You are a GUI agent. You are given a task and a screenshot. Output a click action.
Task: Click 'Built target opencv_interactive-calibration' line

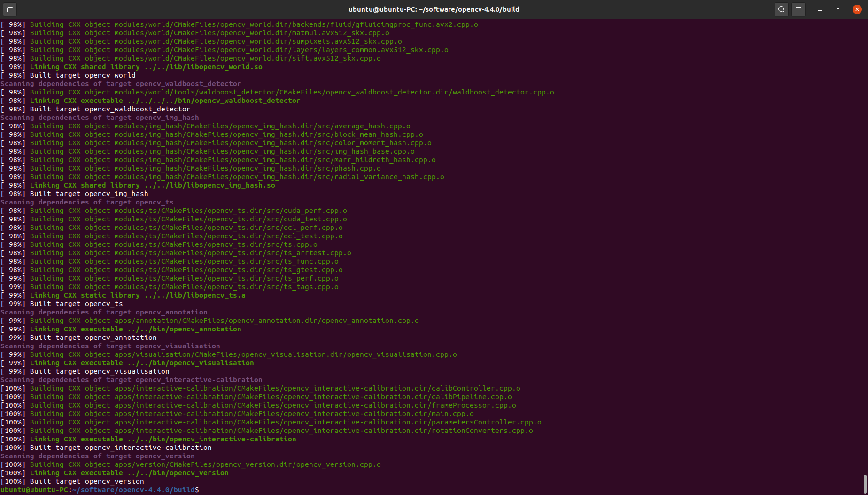click(106, 448)
